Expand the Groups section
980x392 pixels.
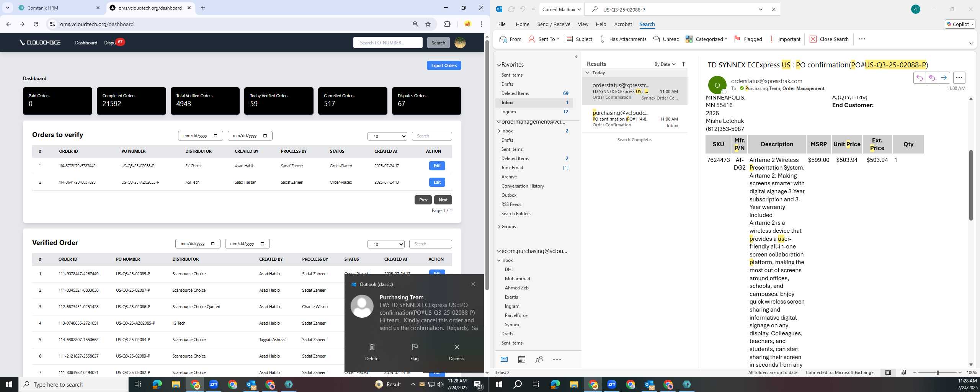pyautogui.click(x=499, y=227)
